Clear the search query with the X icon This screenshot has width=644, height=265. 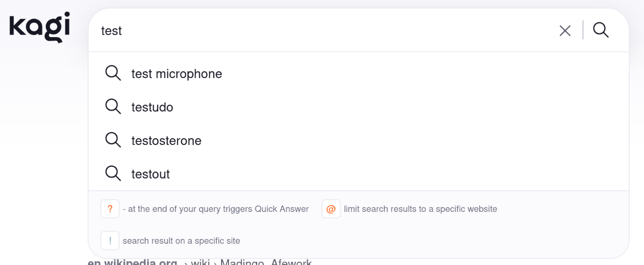coord(565,31)
